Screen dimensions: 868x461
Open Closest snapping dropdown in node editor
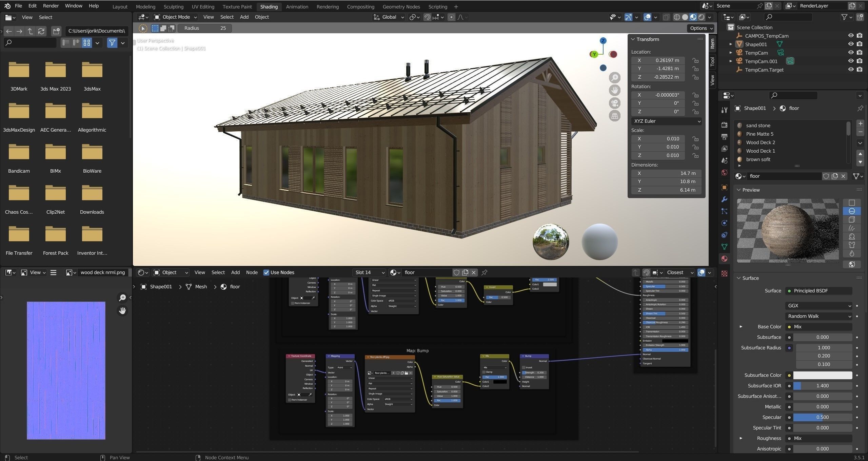[x=679, y=272]
